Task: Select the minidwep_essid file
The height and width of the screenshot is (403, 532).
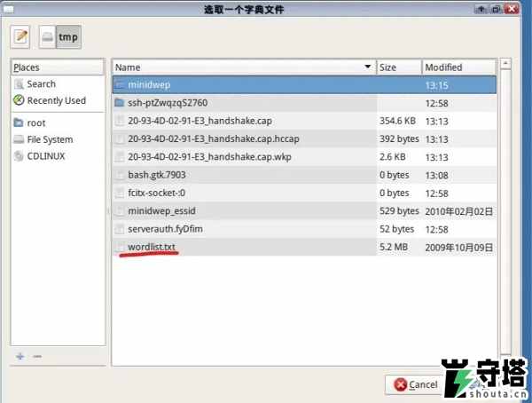Action: [304, 211]
